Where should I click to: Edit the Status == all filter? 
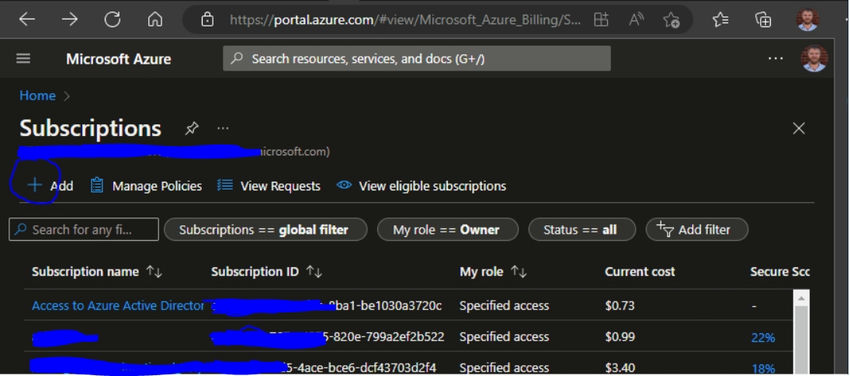(581, 230)
